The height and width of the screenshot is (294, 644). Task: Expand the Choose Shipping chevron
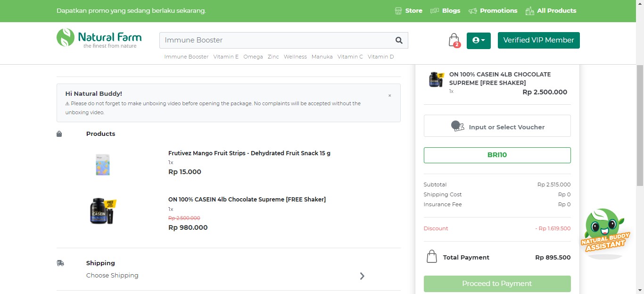pos(362,276)
